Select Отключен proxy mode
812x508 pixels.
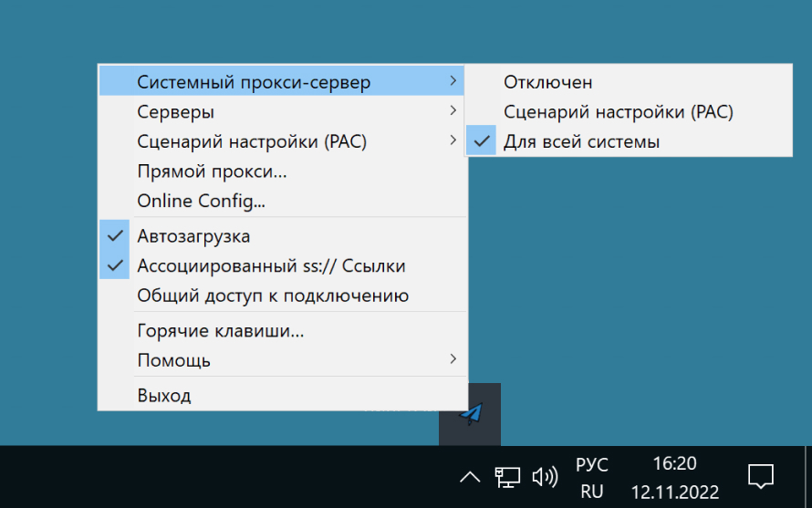629,82
